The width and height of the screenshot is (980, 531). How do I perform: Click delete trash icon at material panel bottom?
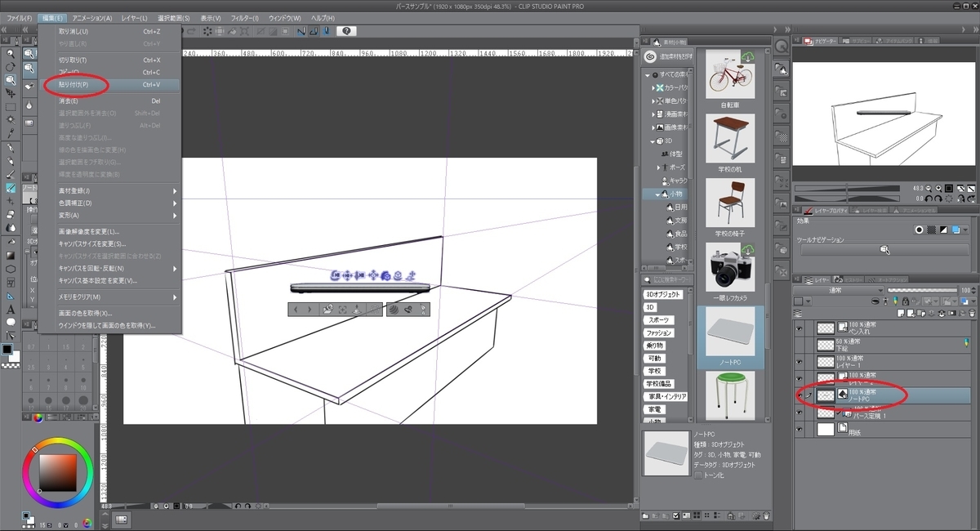click(x=765, y=515)
